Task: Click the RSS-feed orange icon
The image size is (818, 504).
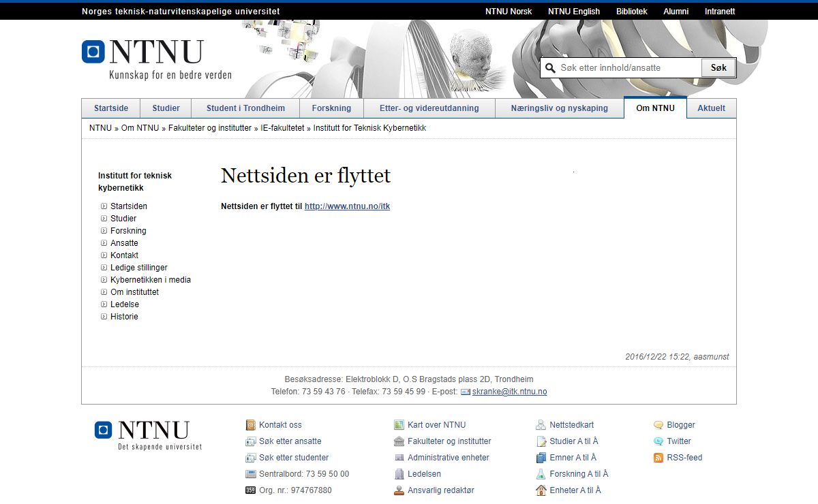Action: click(658, 458)
